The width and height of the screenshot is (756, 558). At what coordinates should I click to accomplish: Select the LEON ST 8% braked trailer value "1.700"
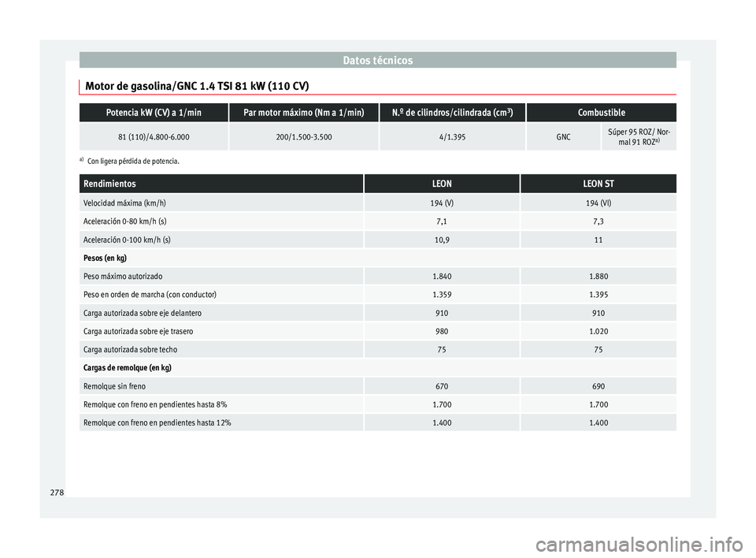[x=598, y=404]
